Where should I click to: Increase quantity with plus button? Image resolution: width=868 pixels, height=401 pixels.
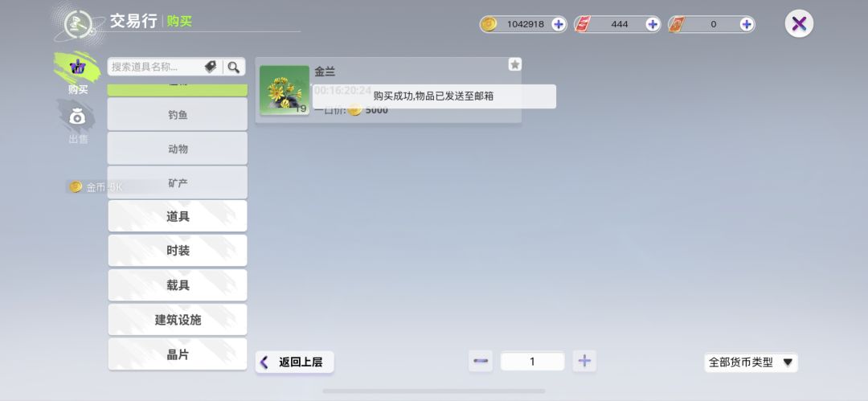584,362
